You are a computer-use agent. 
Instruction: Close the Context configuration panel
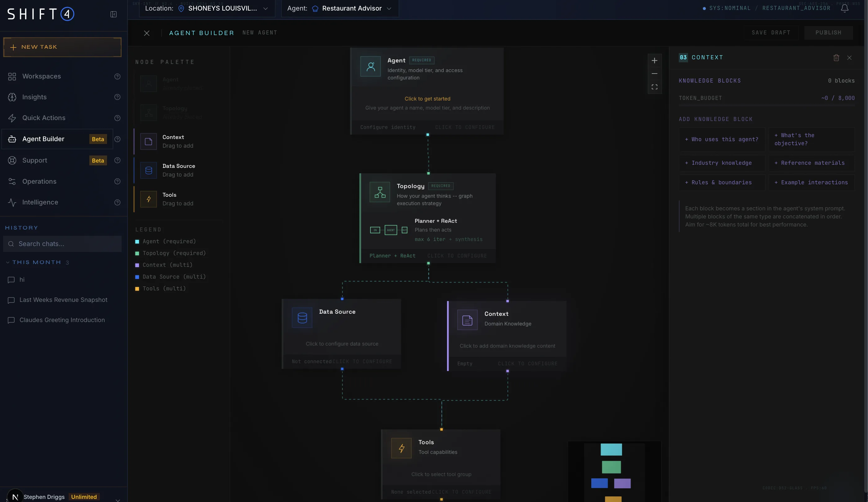coord(849,57)
